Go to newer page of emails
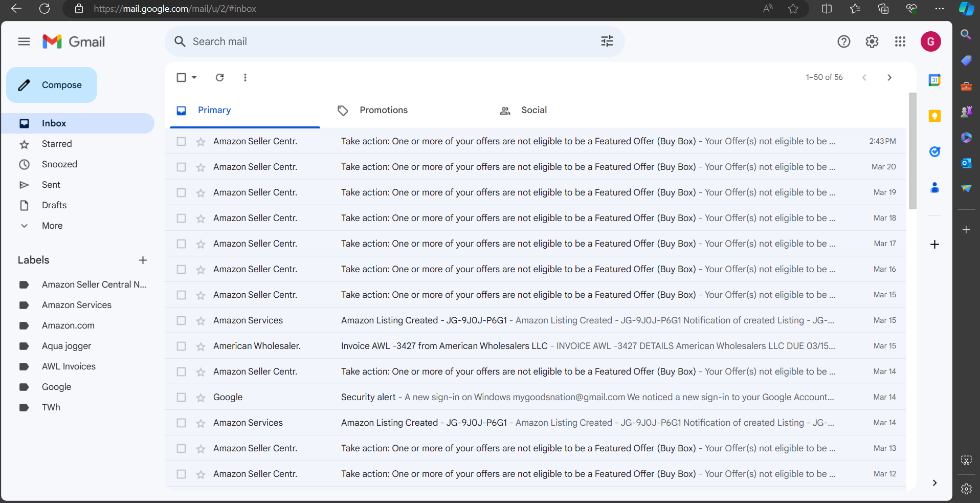This screenshot has height=503, width=980. 864,77
